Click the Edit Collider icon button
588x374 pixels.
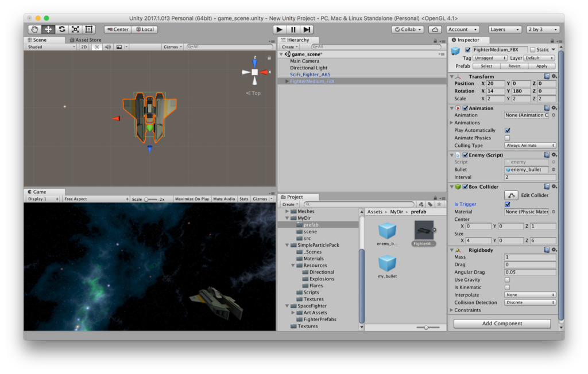tap(511, 195)
